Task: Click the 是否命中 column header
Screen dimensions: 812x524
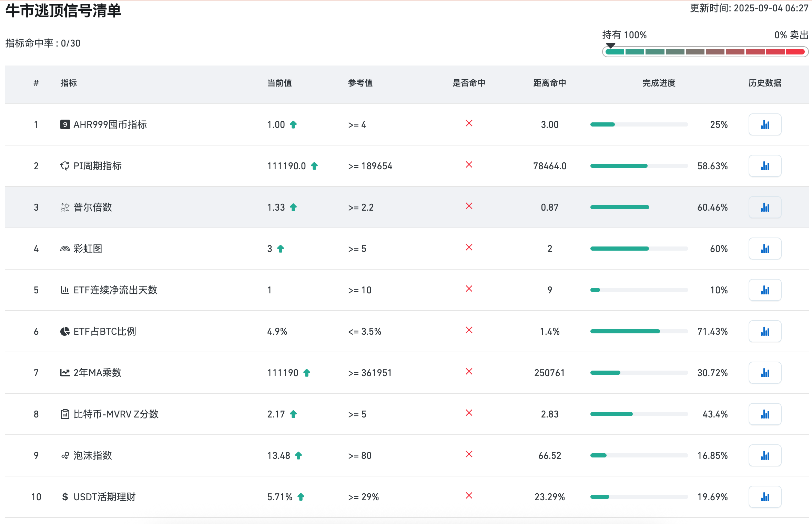Action: coord(469,83)
